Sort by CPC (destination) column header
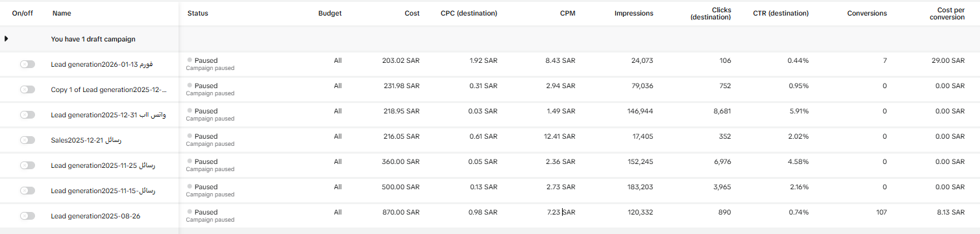 pyautogui.click(x=469, y=13)
